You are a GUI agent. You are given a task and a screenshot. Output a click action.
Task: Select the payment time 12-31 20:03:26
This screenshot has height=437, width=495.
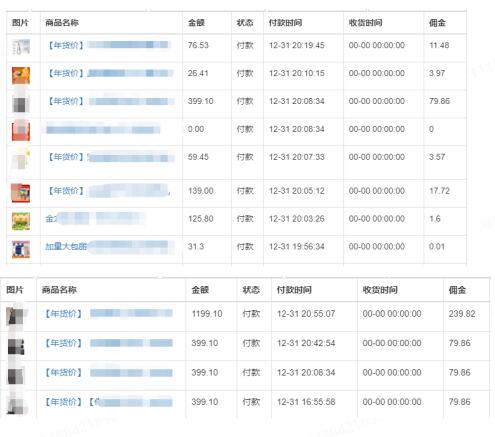pos(297,219)
